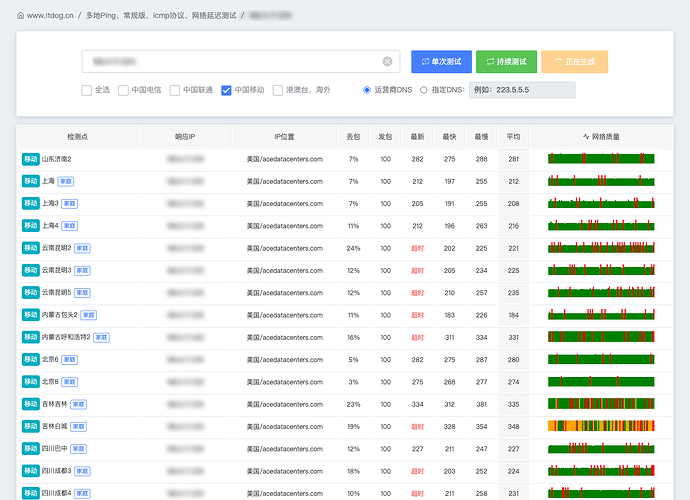Click the 家庭 tag next to 内蒙古包头2
This screenshot has width=690, height=500.
pos(88,315)
